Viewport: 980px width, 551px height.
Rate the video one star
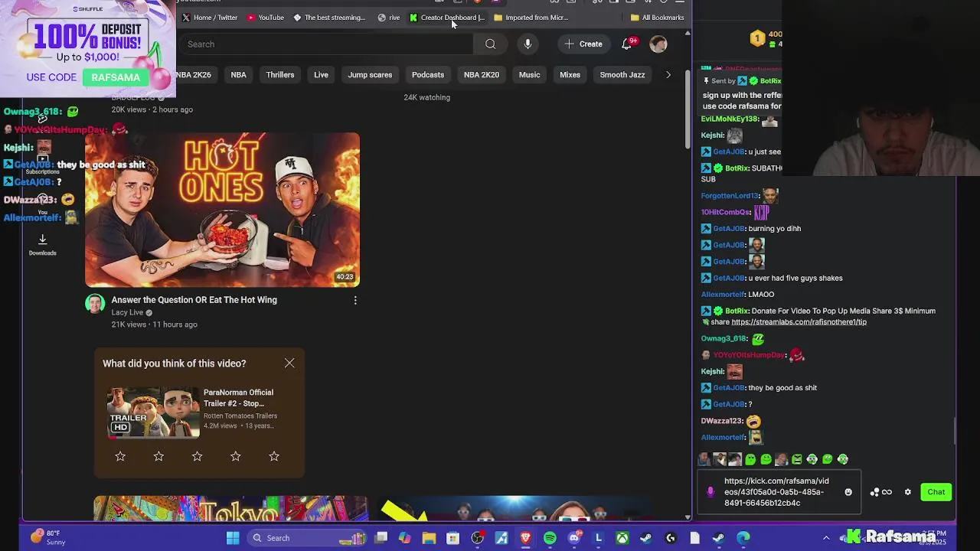[x=120, y=456]
